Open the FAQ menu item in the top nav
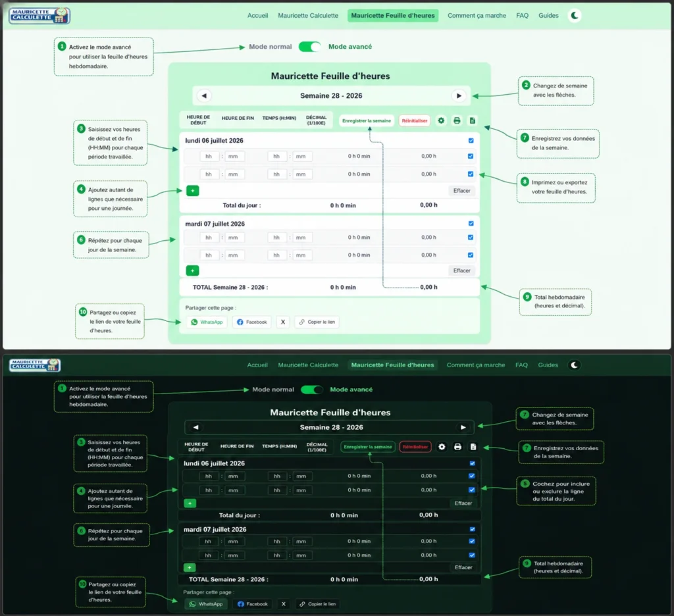Image resolution: width=674 pixels, height=616 pixels. point(522,16)
